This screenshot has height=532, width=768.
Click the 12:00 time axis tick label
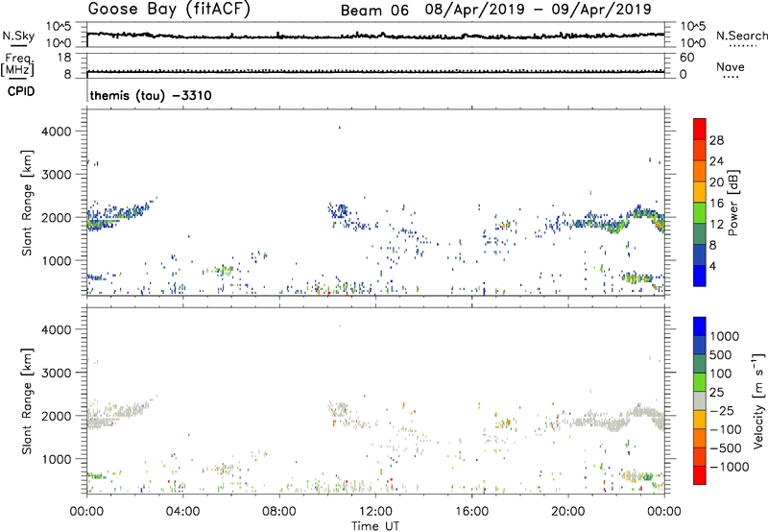pos(375,512)
